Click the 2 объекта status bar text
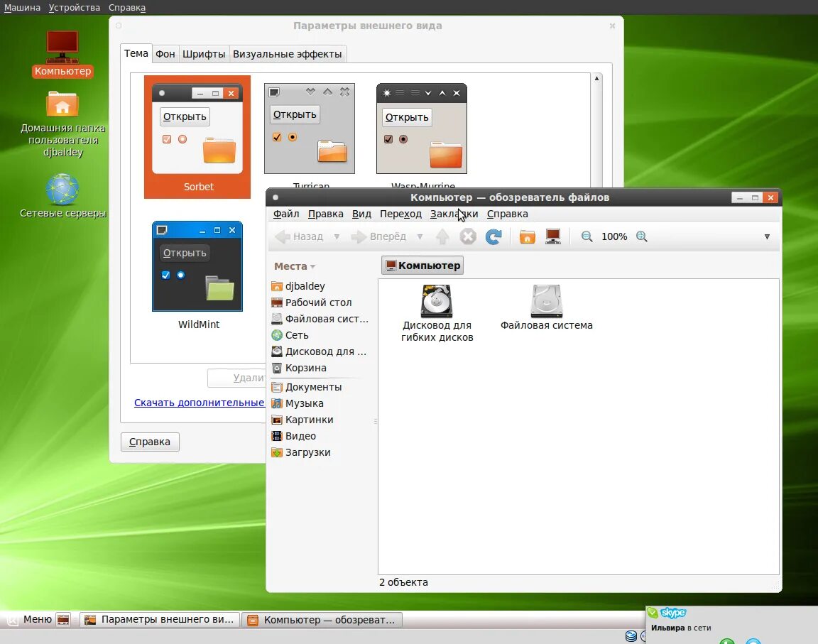This screenshot has height=644, width=818. (403, 582)
